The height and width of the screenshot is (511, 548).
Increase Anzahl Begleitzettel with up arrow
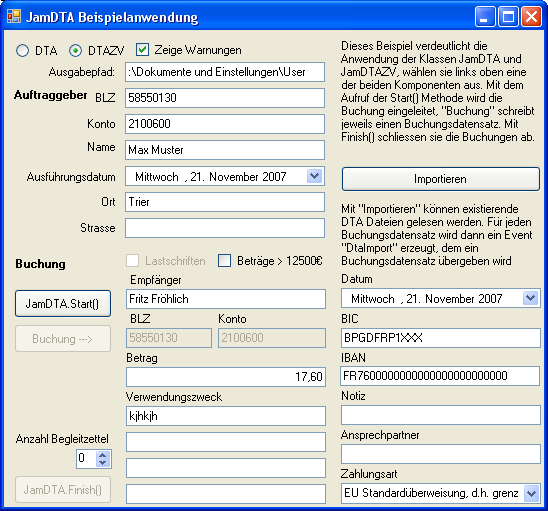click(x=103, y=455)
